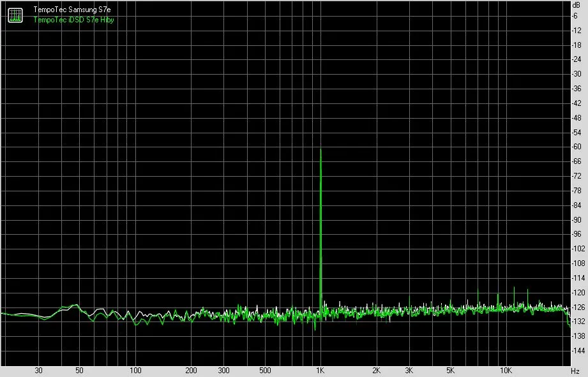The height and width of the screenshot is (377, 588).
Task: Click the '-144' dB axis value
Action: pyautogui.click(x=578, y=351)
